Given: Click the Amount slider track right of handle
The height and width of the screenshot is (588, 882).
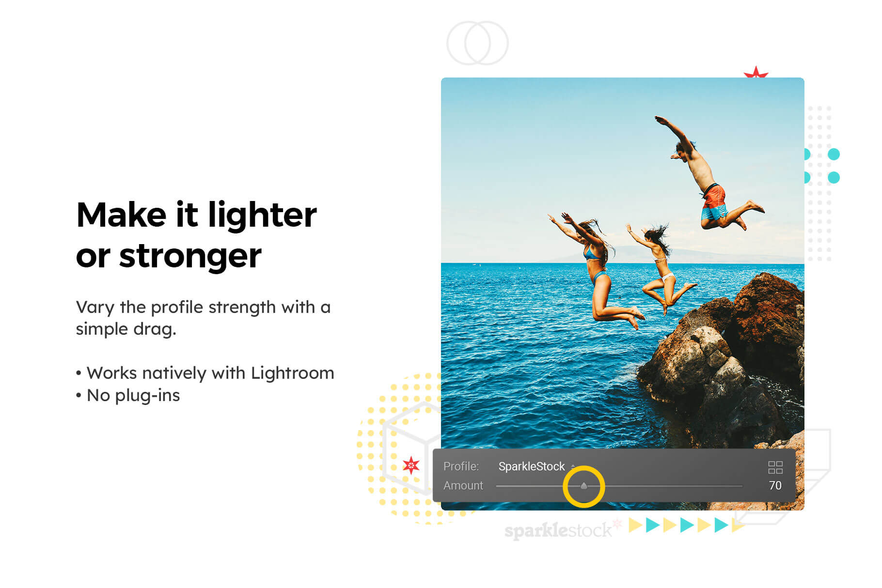Looking at the screenshot, I should click(665, 486).
